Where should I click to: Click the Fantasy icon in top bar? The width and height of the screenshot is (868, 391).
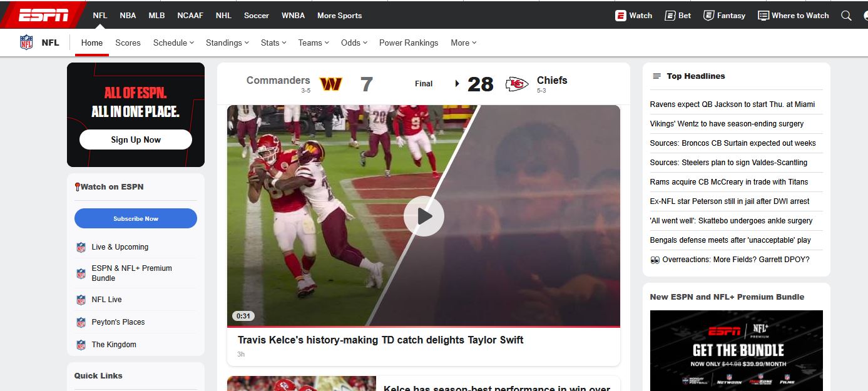708,16
